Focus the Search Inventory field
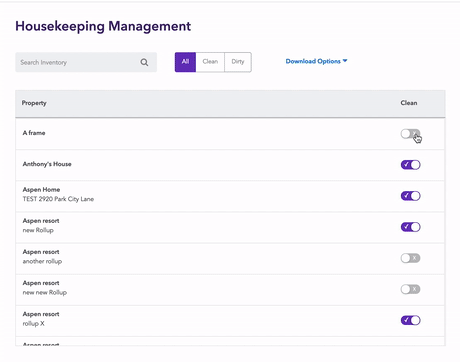 [86, 62]
